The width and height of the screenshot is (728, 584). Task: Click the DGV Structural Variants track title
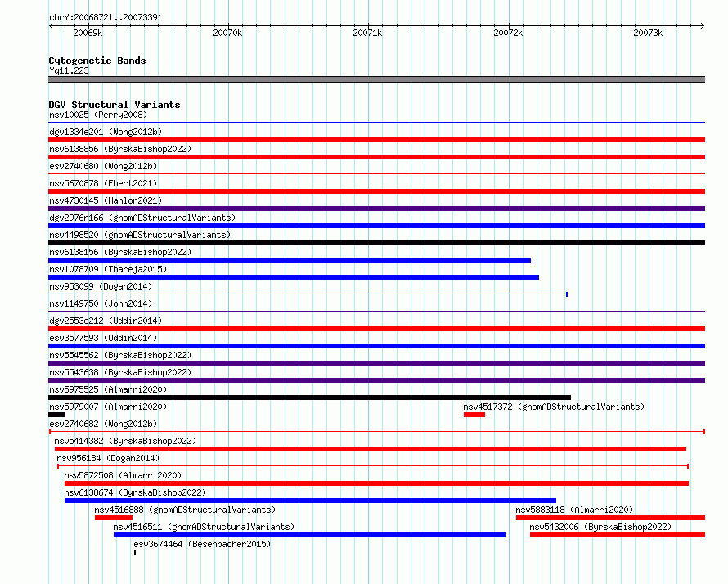pos(115,105)
